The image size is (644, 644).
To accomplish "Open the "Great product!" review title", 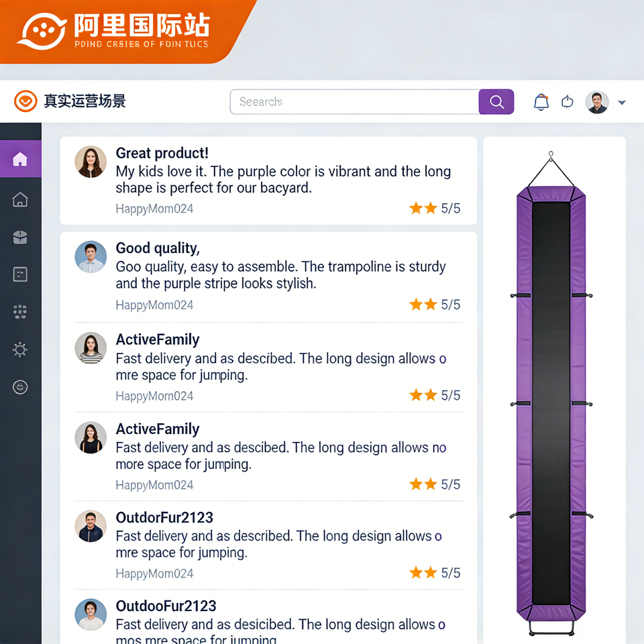I will (x=162, y=153).
